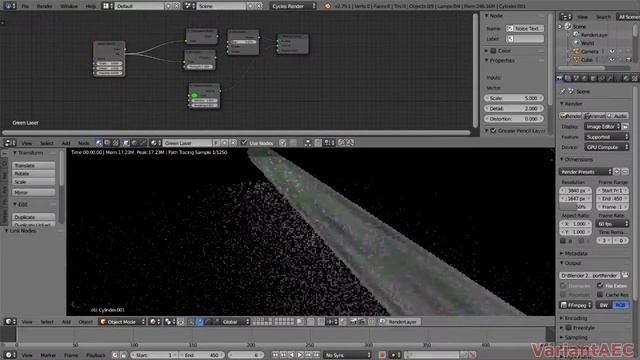This screenshot has height=360, width=640.
Task: Open Feature set Supported dropdown
Action: coord(607,137)
